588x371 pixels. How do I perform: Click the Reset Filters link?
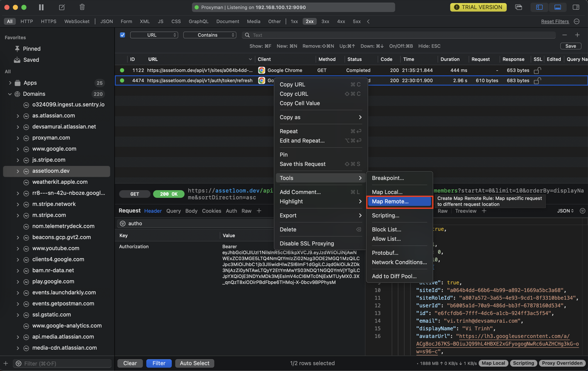(555, 21)
